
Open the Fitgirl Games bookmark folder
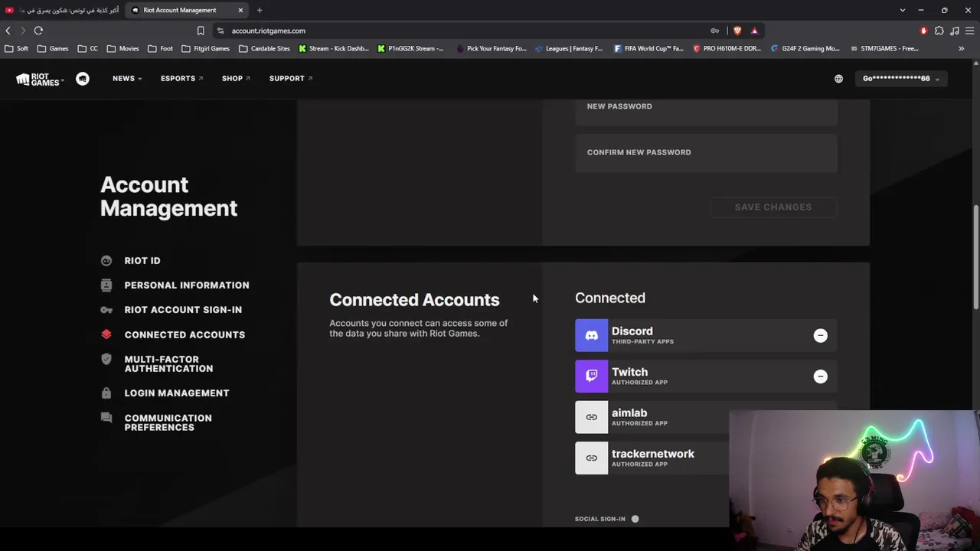(x=205, y=49)
